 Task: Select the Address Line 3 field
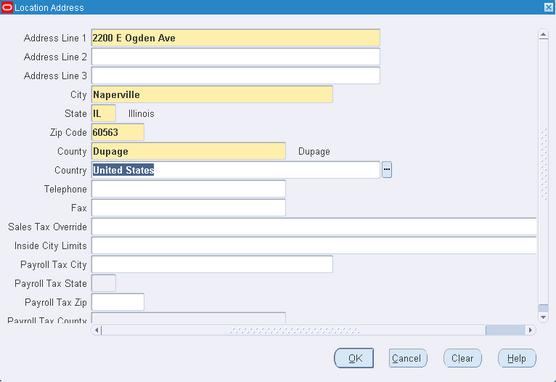[236, 76]
